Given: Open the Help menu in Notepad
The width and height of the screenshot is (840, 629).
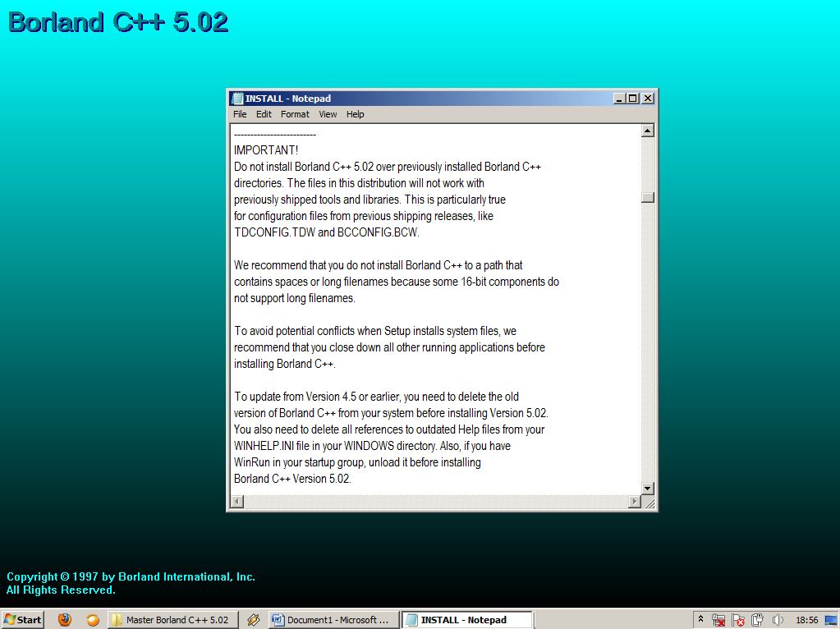Looking at the screenshot, I should point(355,114).
